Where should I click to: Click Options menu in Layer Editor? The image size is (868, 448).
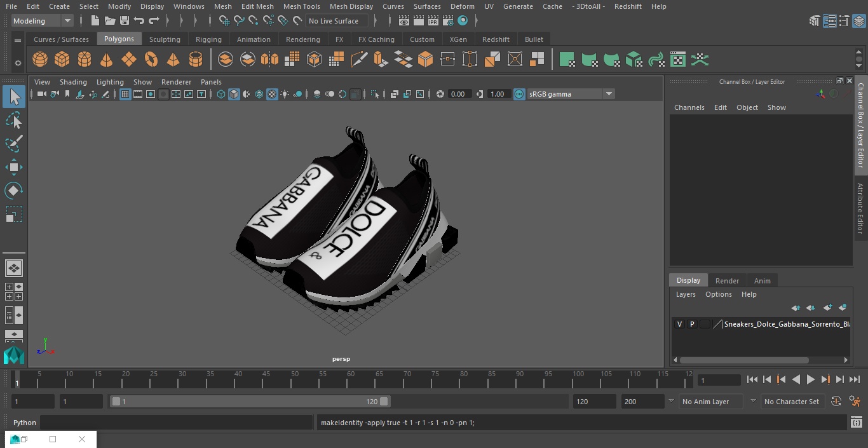[x=719, y=294]
